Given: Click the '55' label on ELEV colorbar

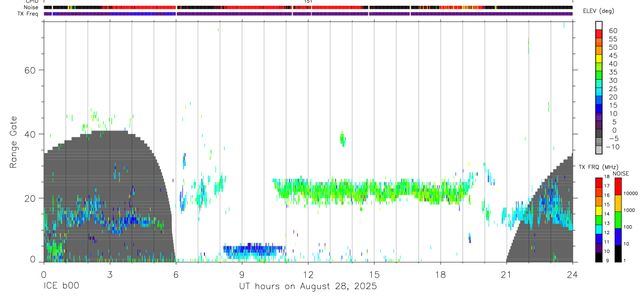Looking at the screenshot, I should pos(612,39).
